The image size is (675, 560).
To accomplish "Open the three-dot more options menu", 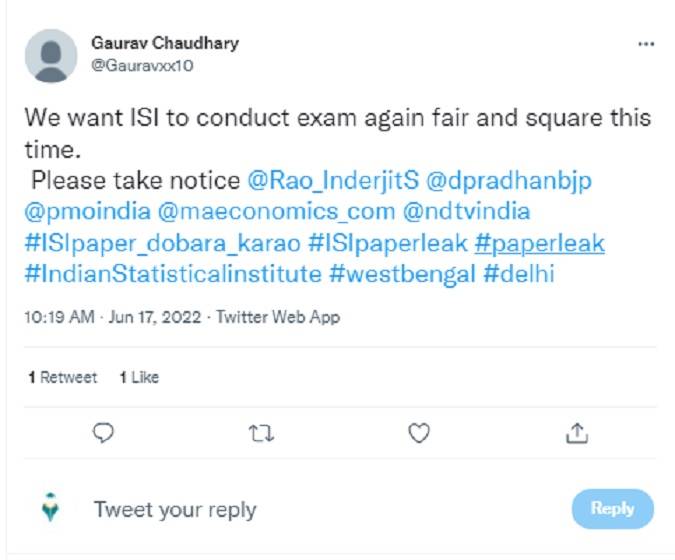I will pos(646,45).
